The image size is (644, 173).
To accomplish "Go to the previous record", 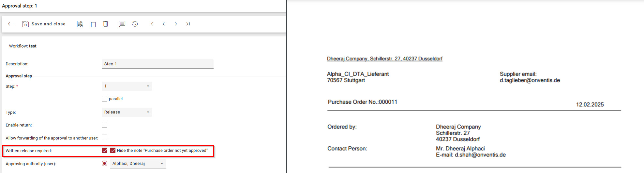I will 164,24.
